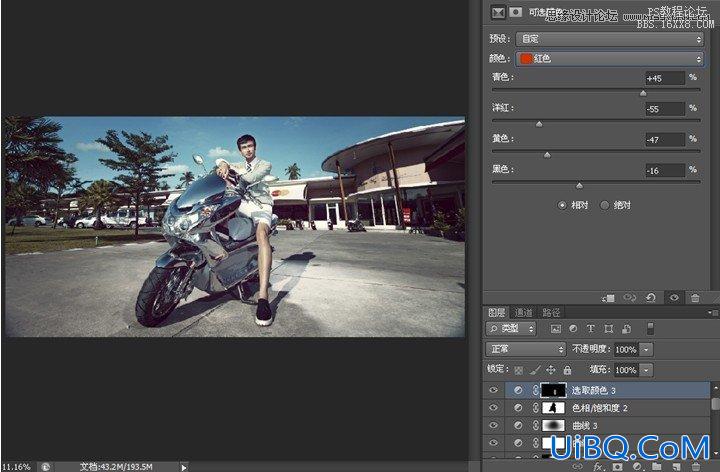Screen dimensions: 720x472
Task: Open the colors dropdown showing 红色
Action: click(610, 58)
